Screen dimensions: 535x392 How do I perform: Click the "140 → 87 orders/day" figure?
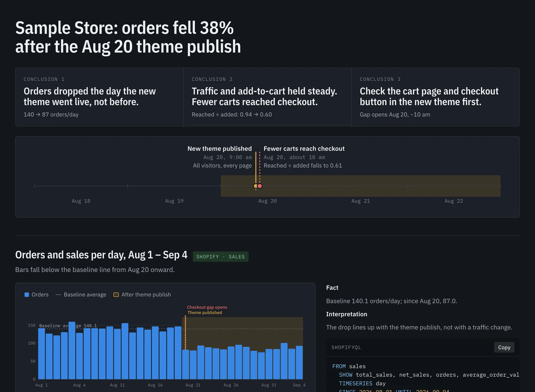(51, 115)
